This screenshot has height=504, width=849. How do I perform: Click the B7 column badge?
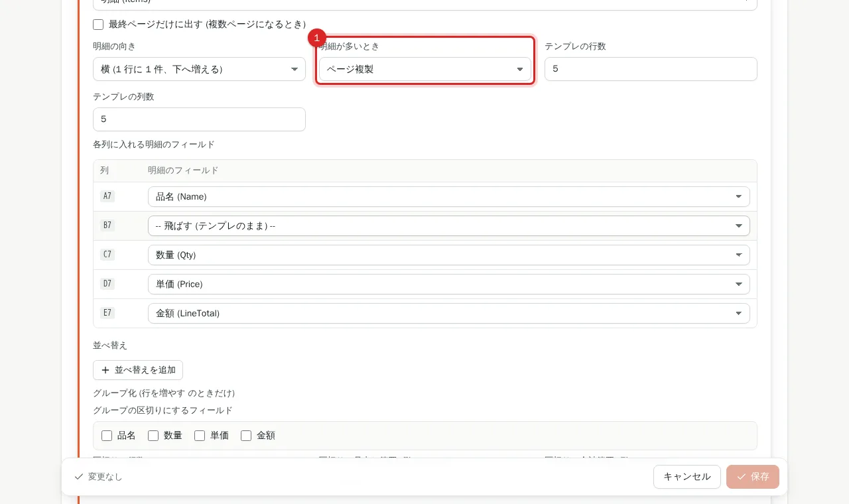click(x=107, y=225)
